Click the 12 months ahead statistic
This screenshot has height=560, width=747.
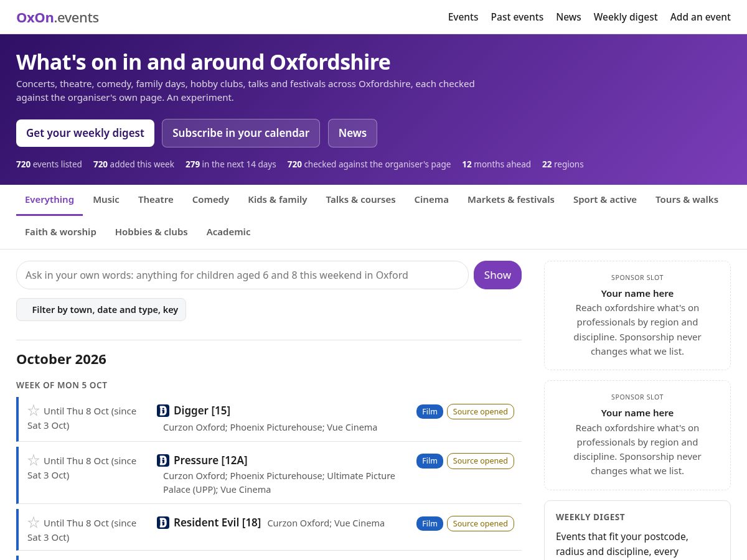497,164
